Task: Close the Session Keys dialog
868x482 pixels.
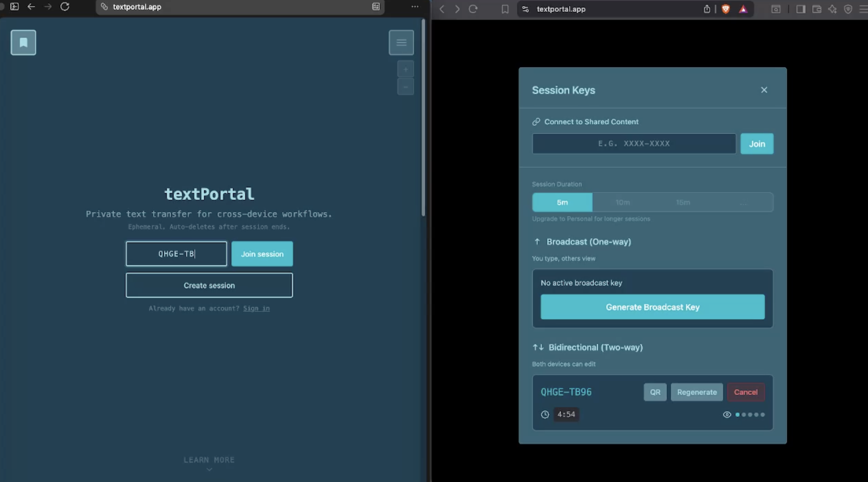Action: pyautogui.click(x=764, y=90)
